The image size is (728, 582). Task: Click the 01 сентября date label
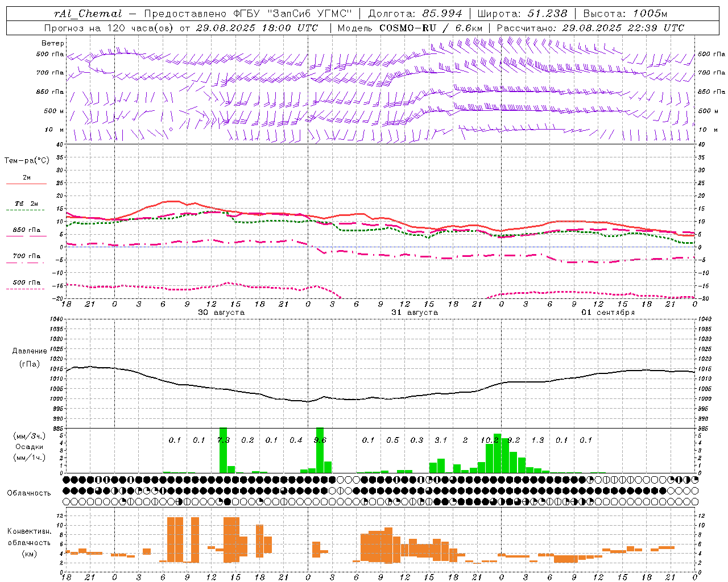608,313
